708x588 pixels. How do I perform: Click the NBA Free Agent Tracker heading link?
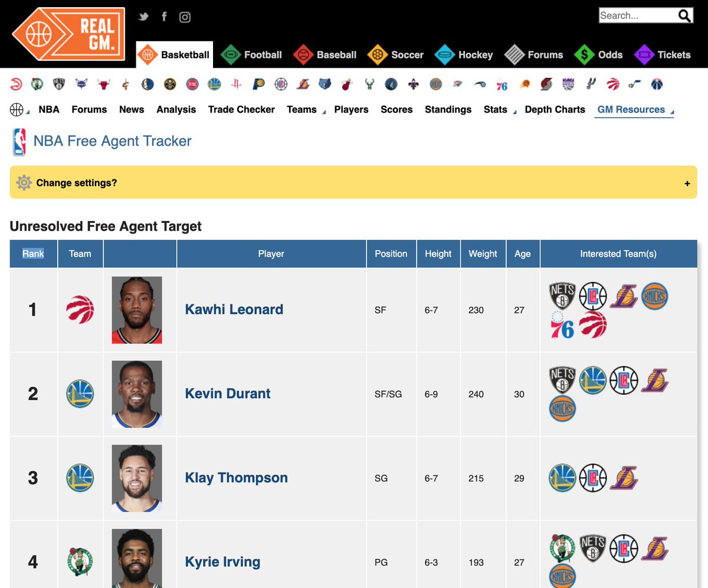[112, 142]
